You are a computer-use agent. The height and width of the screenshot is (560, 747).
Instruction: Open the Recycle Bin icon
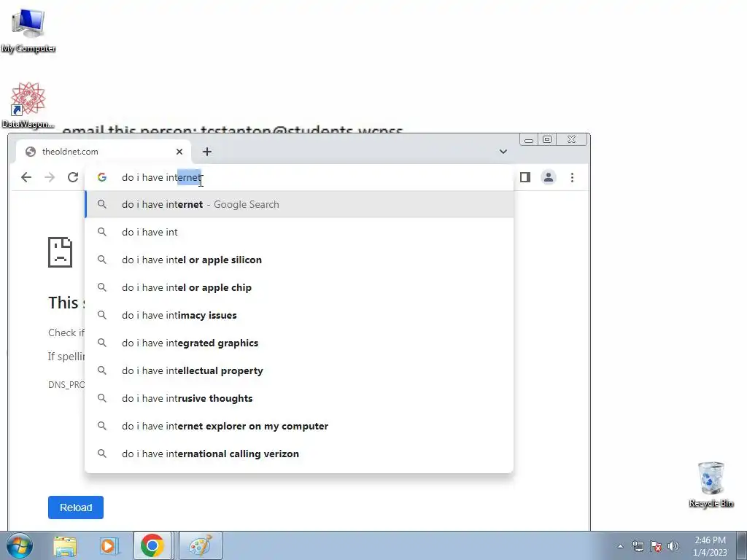pos(711,484)
